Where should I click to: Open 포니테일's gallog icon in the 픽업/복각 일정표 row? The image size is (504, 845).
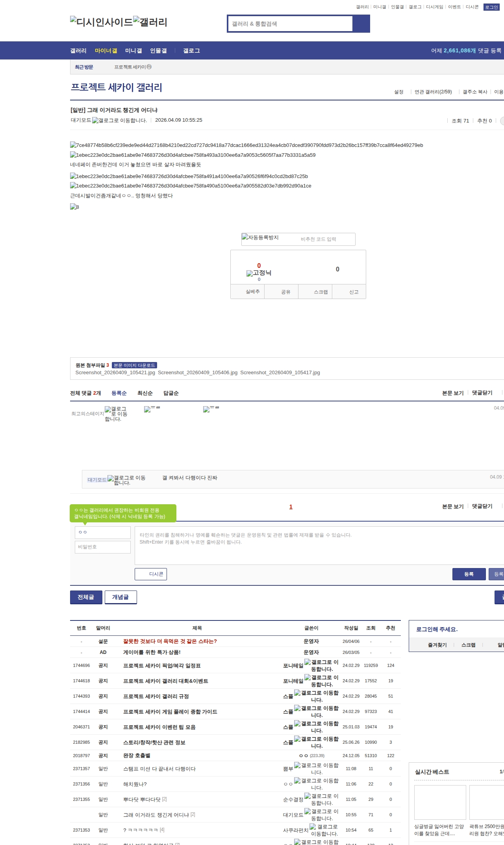321,666
